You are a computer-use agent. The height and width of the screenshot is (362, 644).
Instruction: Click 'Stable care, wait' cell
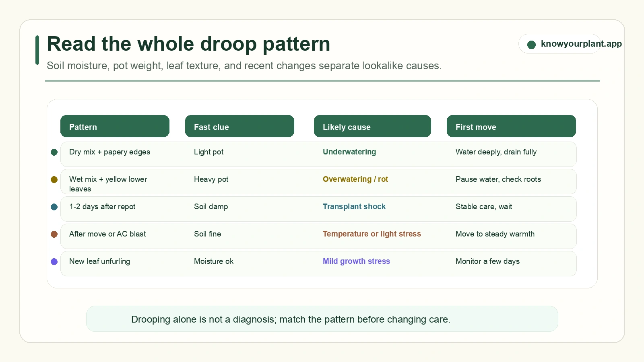(484, 207)
